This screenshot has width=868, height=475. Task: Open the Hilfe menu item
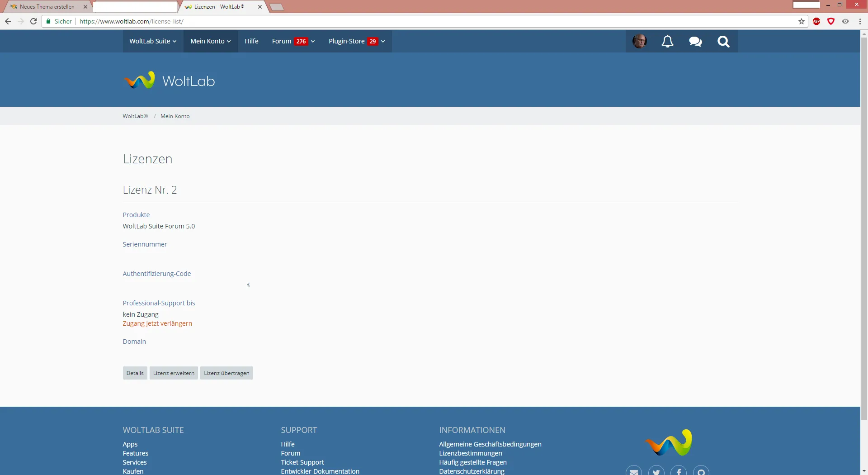[x=251, y=41]
